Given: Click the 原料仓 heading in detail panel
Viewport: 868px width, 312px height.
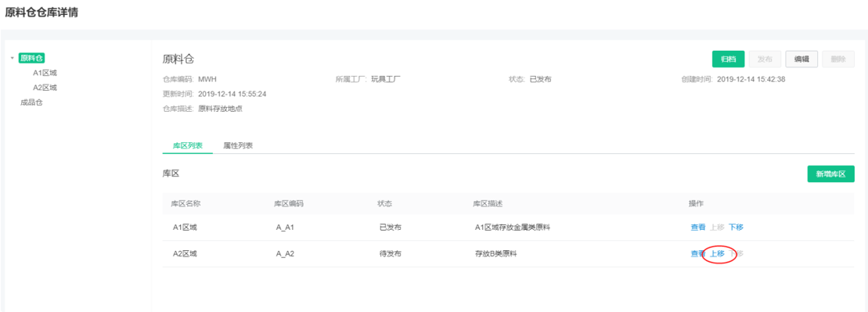Looking at the screenshot, I should point(178,59).
